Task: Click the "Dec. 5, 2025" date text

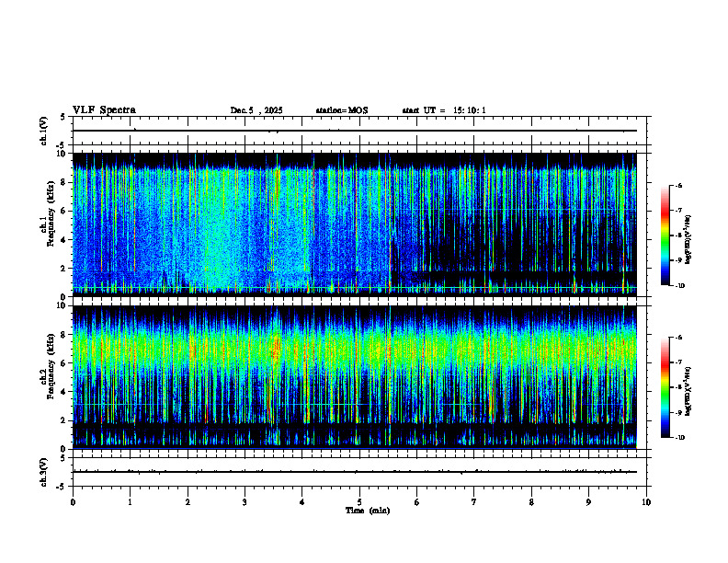Action: click(x=256, y=110)
